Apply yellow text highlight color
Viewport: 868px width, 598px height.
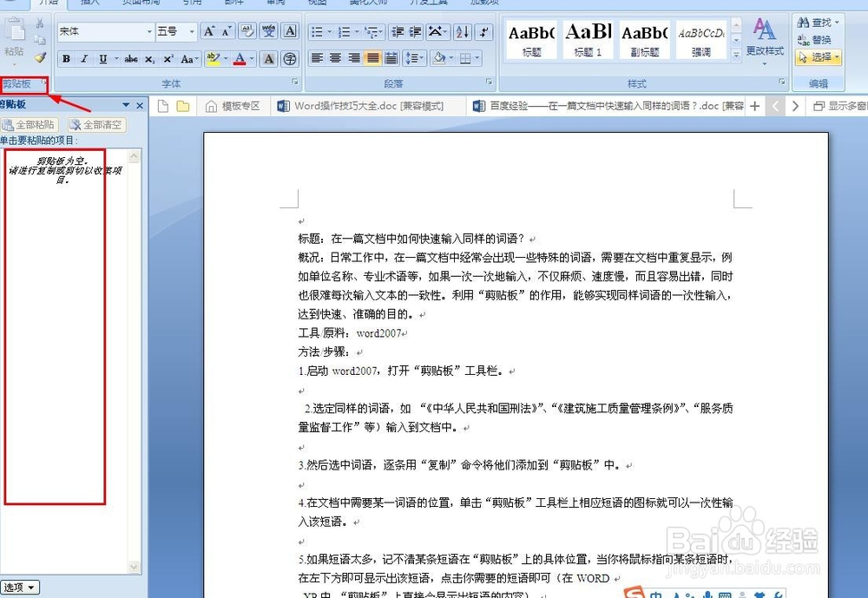click(212, 59)
